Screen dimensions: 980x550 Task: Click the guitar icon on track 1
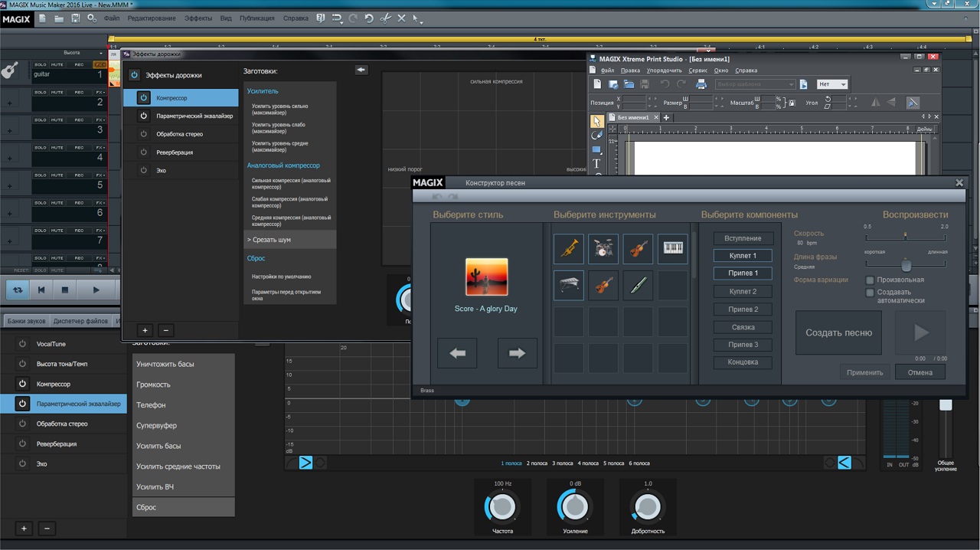click(x=10, y=71)
